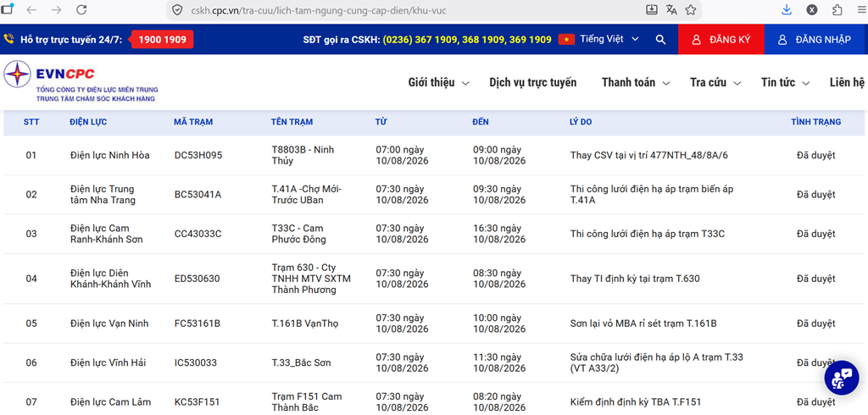Screen dimensions: 868x415
Task: Click the round X extension icon
Action: [x=812, y=9]
